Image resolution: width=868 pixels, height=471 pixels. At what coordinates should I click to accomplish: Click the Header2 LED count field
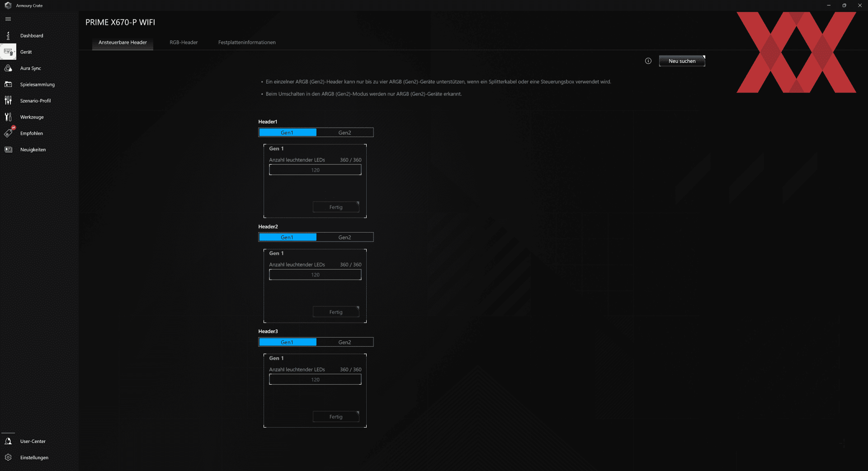[x=315, y=275]
